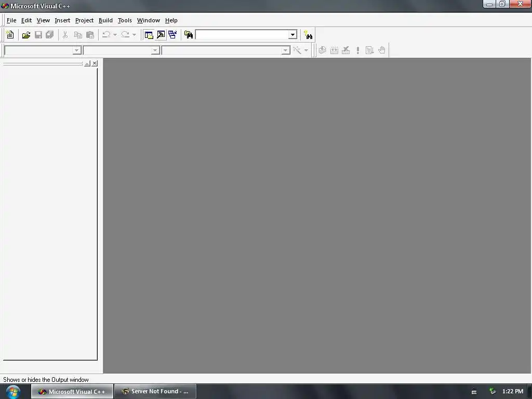Click the Build icon
This screenshot has width=532, height=399.
click(334, 50)
